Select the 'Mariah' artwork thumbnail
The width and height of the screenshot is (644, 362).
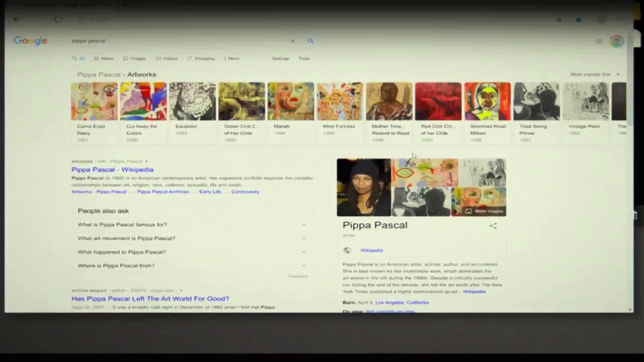tap(290, 102)
